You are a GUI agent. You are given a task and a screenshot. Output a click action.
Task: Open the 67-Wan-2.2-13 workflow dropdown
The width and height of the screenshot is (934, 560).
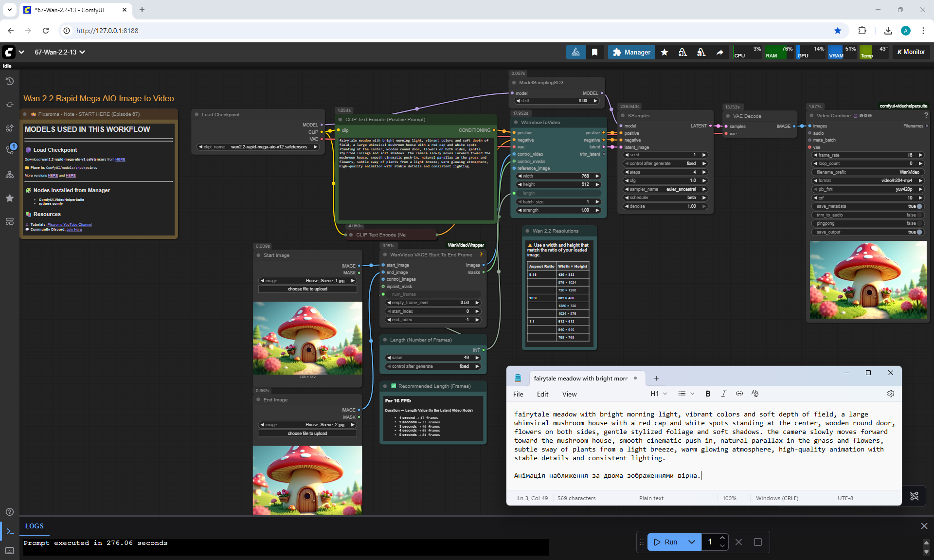click(60, 52)
